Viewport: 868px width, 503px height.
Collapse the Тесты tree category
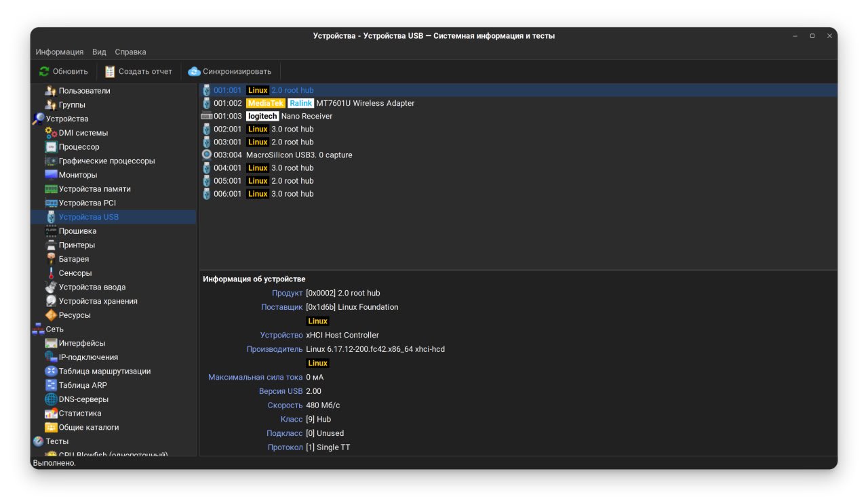click(39, 441)
